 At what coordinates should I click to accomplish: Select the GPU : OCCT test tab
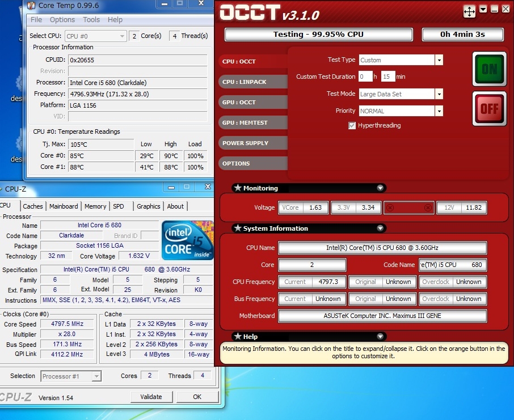click(252, 102)
